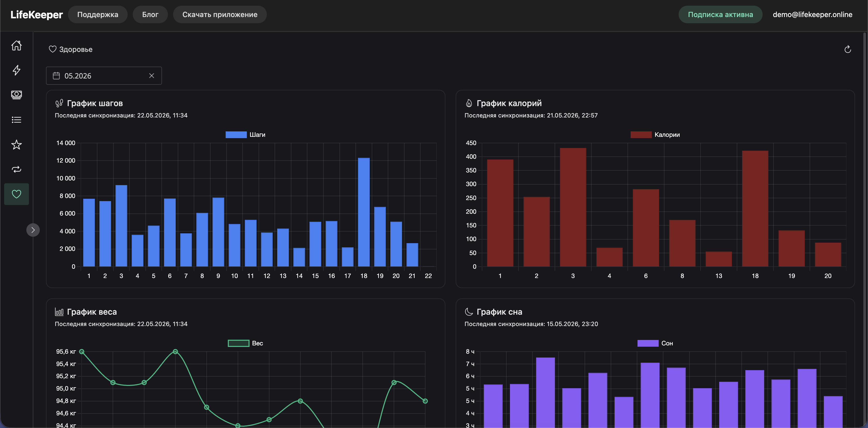
Task: Click the flame icon by График калорий
Action: [469, 103]
